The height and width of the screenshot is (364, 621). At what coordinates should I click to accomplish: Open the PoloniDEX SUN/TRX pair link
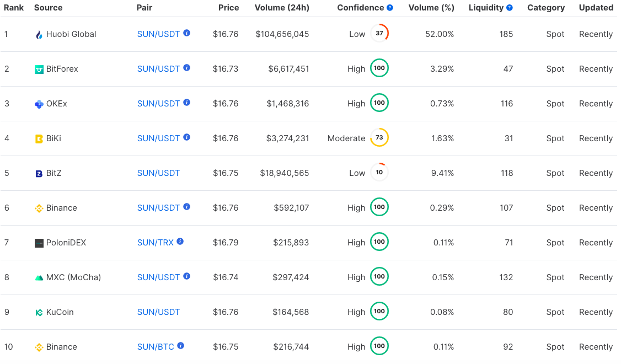coord(155,243)
